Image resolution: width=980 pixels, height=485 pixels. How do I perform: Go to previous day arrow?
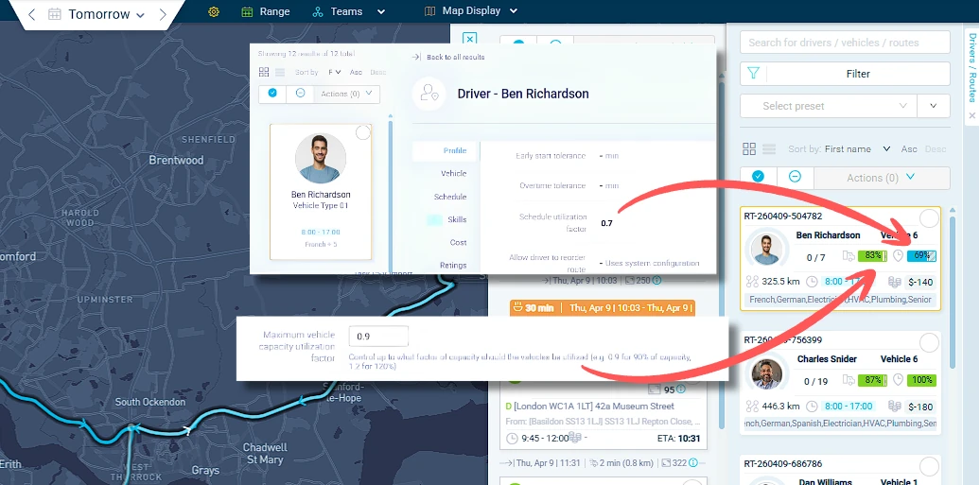(x=32, y=14)
